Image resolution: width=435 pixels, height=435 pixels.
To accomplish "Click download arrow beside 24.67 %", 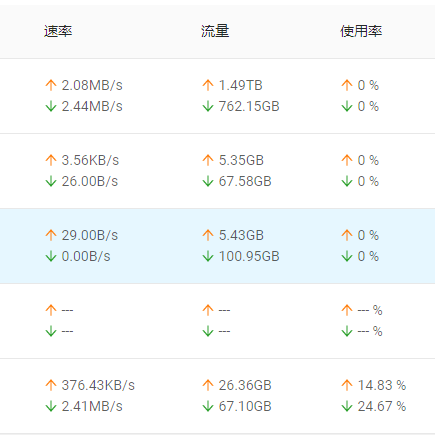I will 347,406.
